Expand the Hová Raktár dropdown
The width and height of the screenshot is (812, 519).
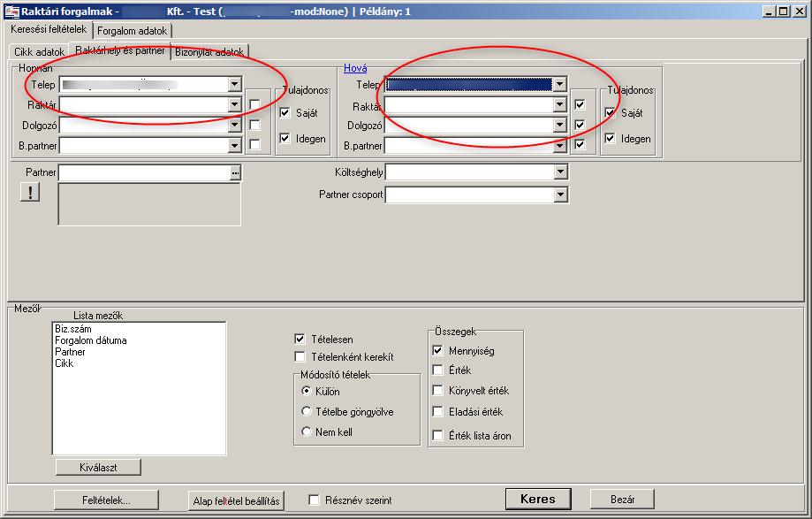[x=560, y=104]
